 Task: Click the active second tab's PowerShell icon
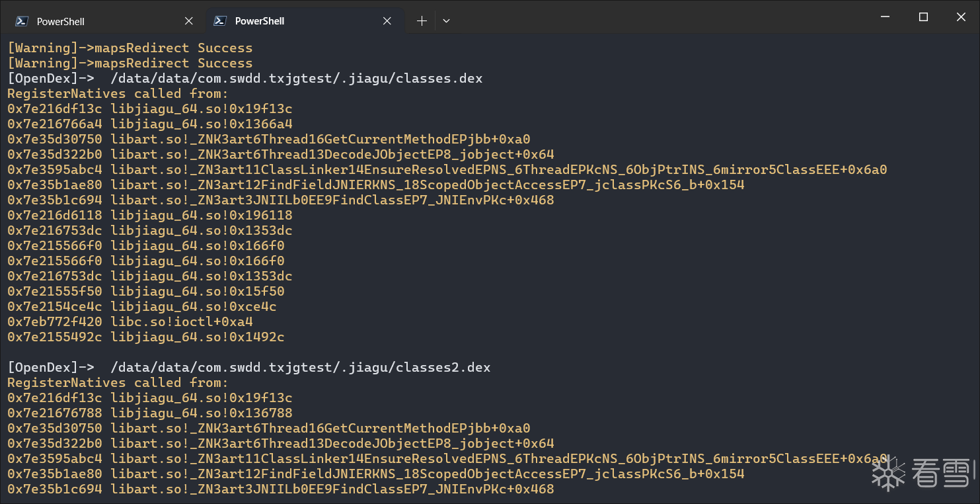220,21
